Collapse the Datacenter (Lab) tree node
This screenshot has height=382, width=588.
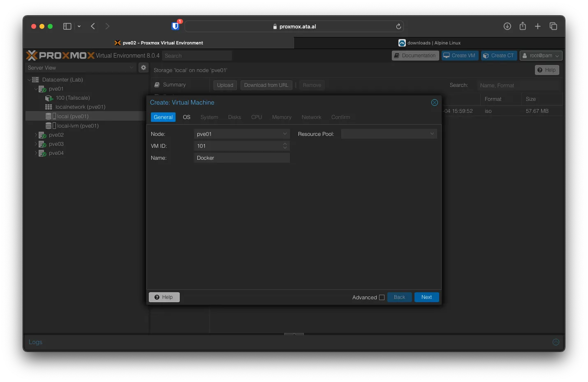tap(29, 80)
